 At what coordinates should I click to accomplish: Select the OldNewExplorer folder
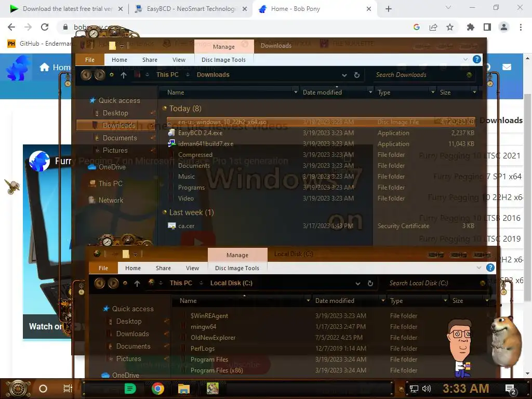(212, 338)
